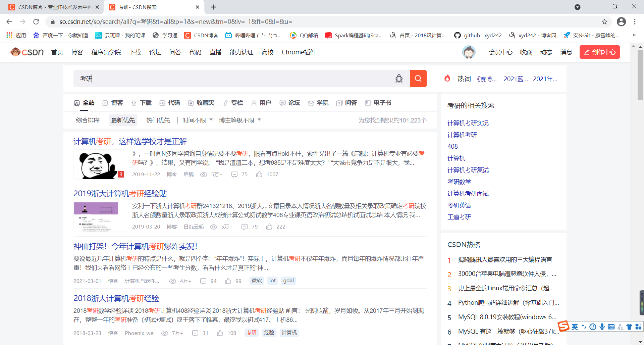Click the user avatar in CSDN header
Screen dimensions: 644x345
point(469,52)
